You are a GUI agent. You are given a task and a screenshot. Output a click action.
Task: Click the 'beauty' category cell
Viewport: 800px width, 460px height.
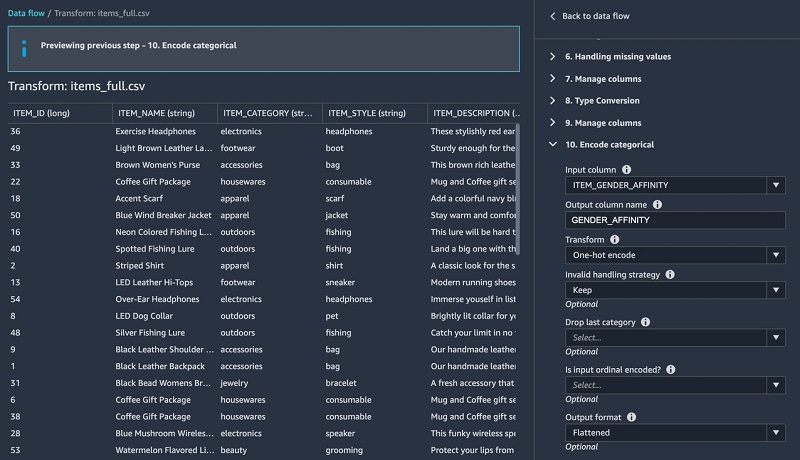point(234,450)
